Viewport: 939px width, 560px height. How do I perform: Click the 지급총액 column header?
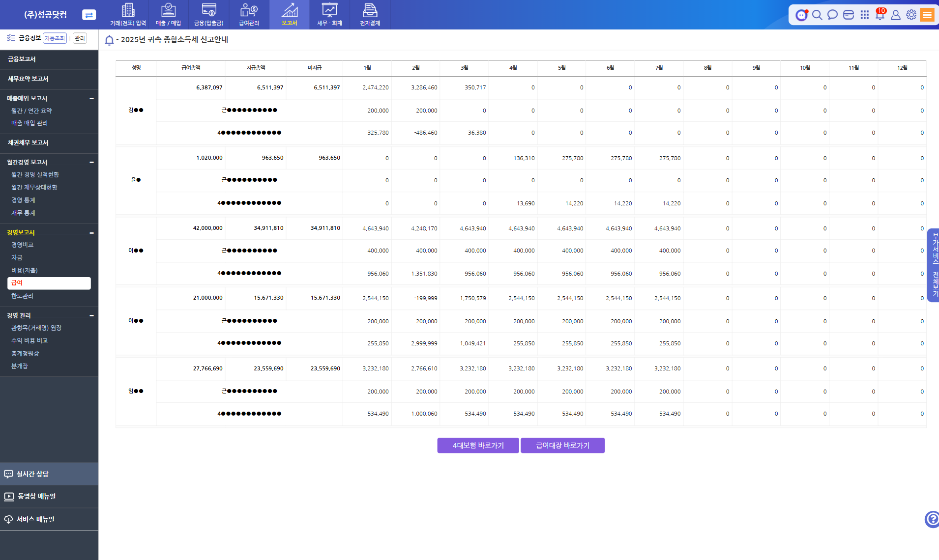pyautogui.click(x=256, y=68)
